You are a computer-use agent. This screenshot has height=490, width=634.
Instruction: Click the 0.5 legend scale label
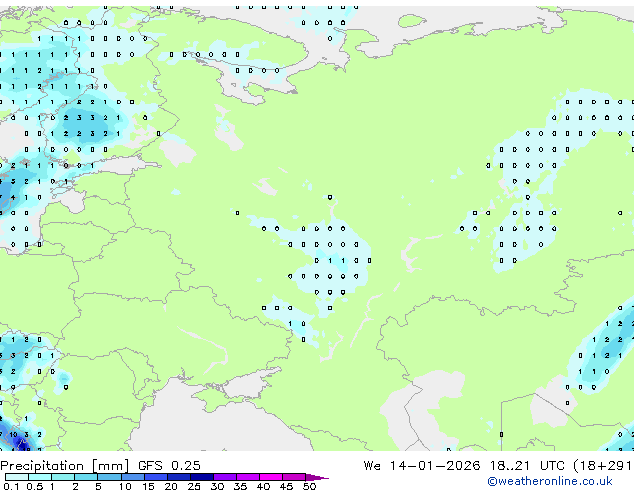pos(34,486)
